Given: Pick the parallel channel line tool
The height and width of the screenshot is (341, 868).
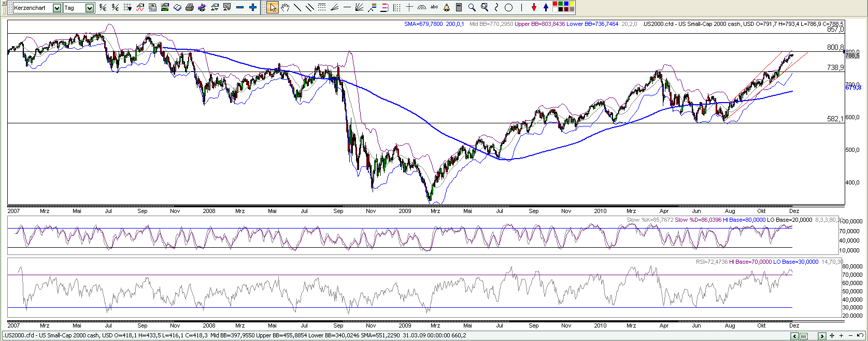Looking at the screenshot, I should [309, 7].
